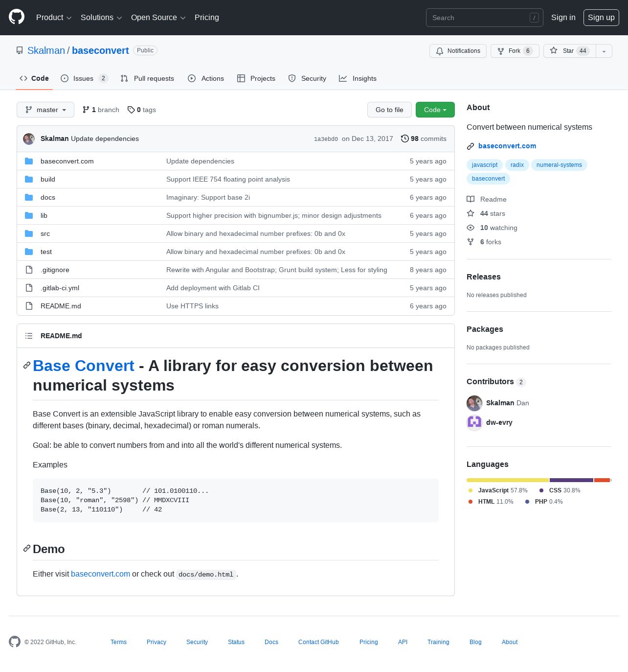Click the folder icon for baseconvert.com
The height and width of the screenshot is (672, 628).
tap(29, 161)
